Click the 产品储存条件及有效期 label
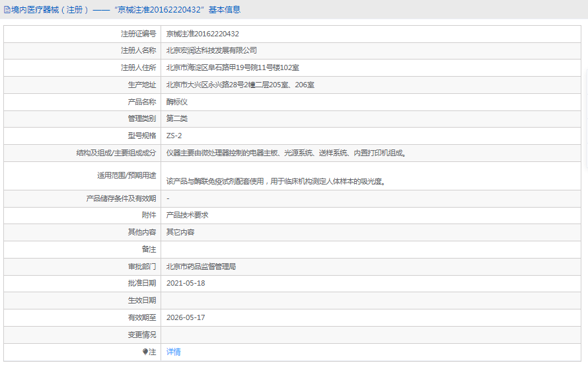588x367 pixels. tap(121, 198)
